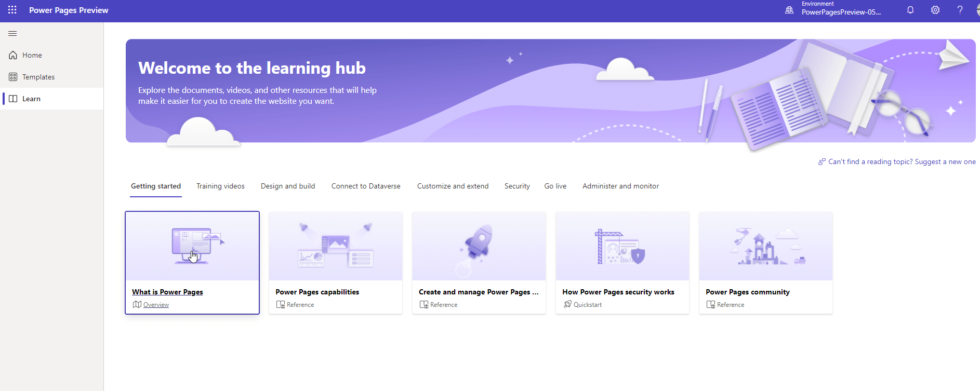Screen dimensions: 980x391
Task: Switch to the Training videos tab
Action: click(220, 186)
